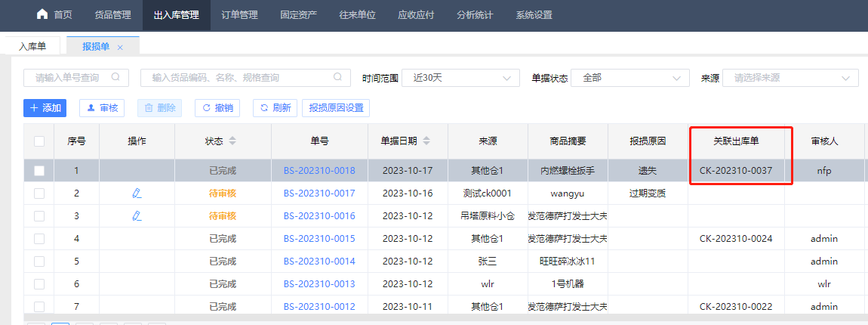Click nfp reviewer cell

[824, 171]
